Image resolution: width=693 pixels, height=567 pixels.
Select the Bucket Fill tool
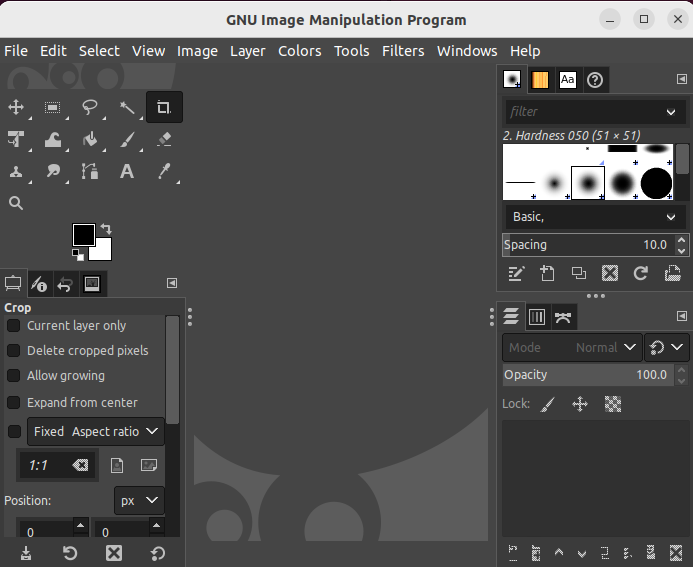click(90, 140)
